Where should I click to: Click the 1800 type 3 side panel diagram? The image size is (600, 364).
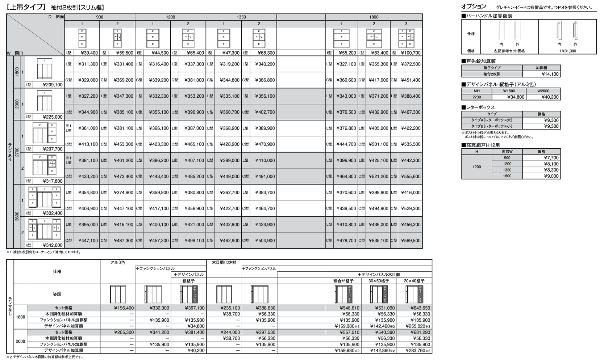tap(406, 38)
